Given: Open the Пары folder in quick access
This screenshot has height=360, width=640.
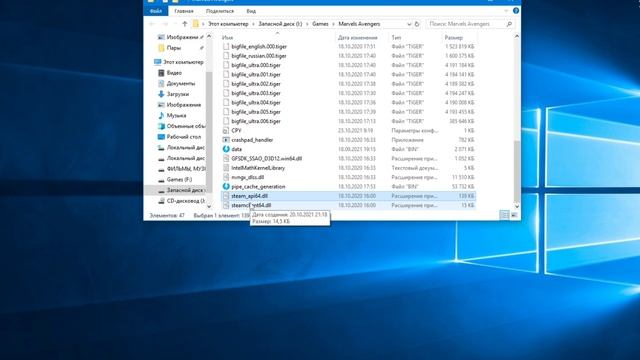Looking at the screenshot, I should coord(173,48).
